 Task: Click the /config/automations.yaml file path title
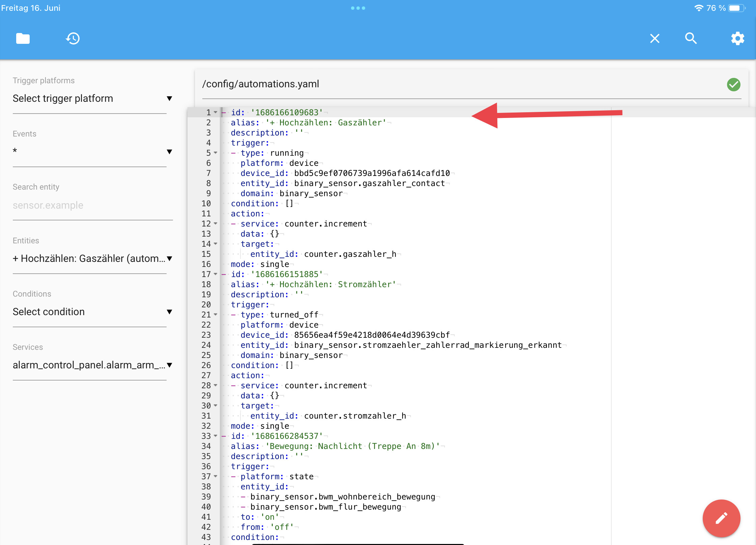tap(261, 84)
